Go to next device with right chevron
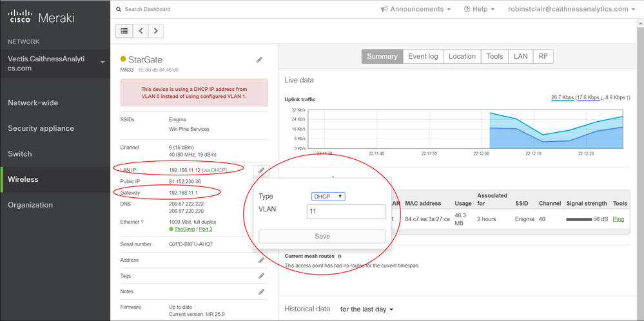Screen dimensions: 644x321 point(156,31)
